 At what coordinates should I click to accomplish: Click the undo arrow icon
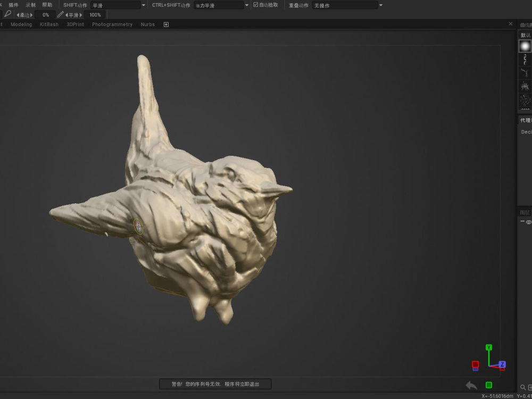click(x=471, y=385)
